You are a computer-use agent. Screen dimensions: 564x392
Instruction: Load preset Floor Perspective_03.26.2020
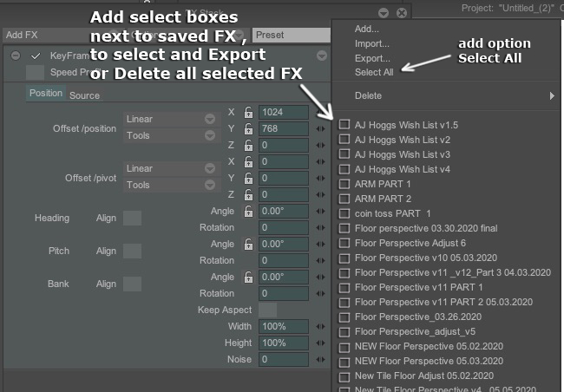tap(418, 317)
